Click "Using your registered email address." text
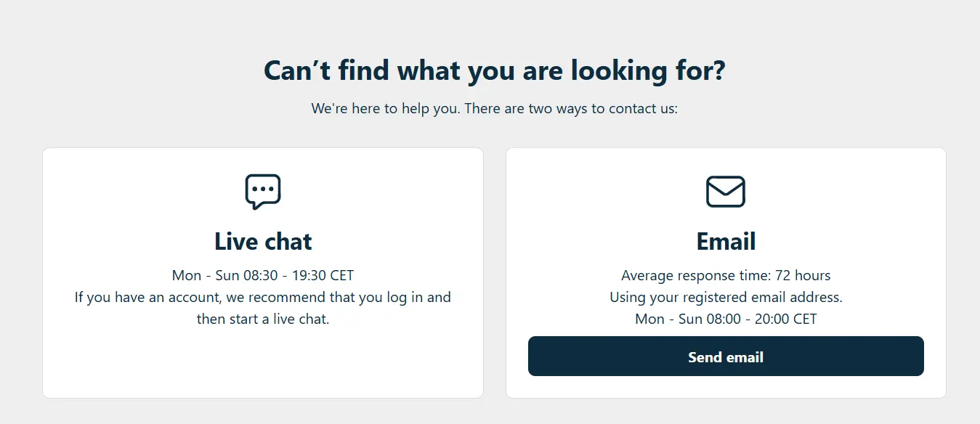 tap(726, 298)
